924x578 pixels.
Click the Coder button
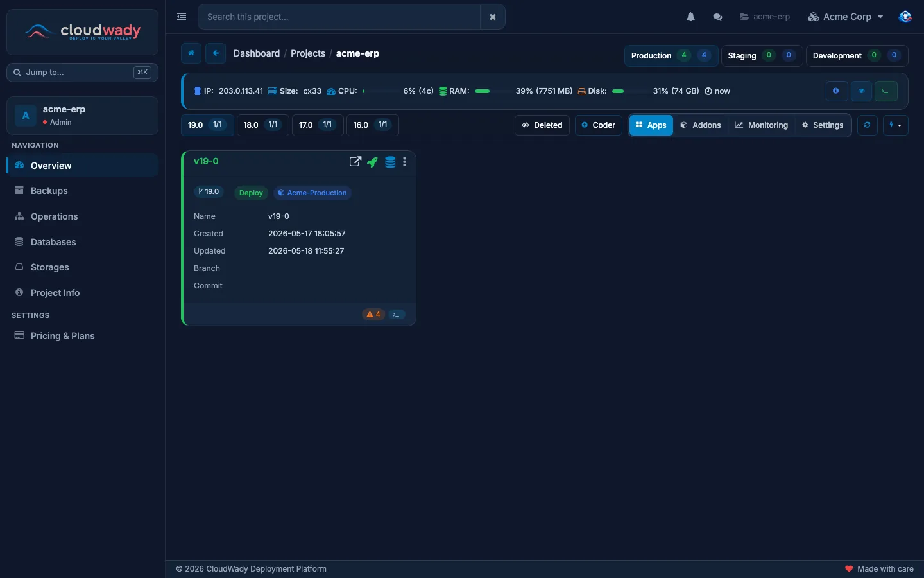coord(598,125)
